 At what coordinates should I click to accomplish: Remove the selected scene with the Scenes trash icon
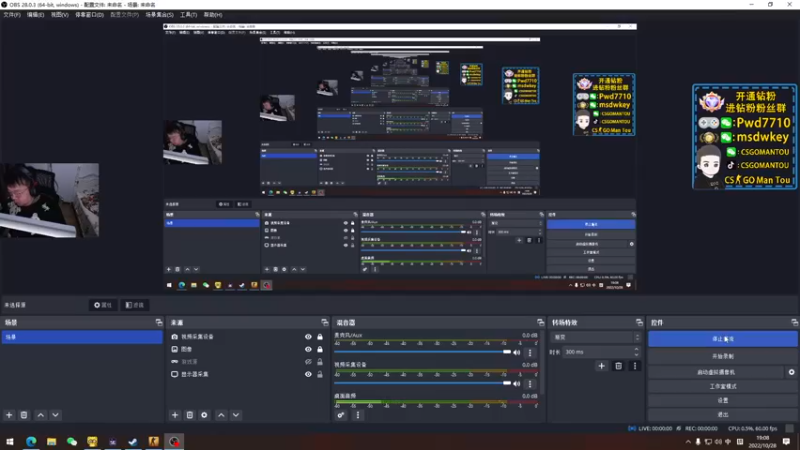pyautogui.click(x=24, y=415)
